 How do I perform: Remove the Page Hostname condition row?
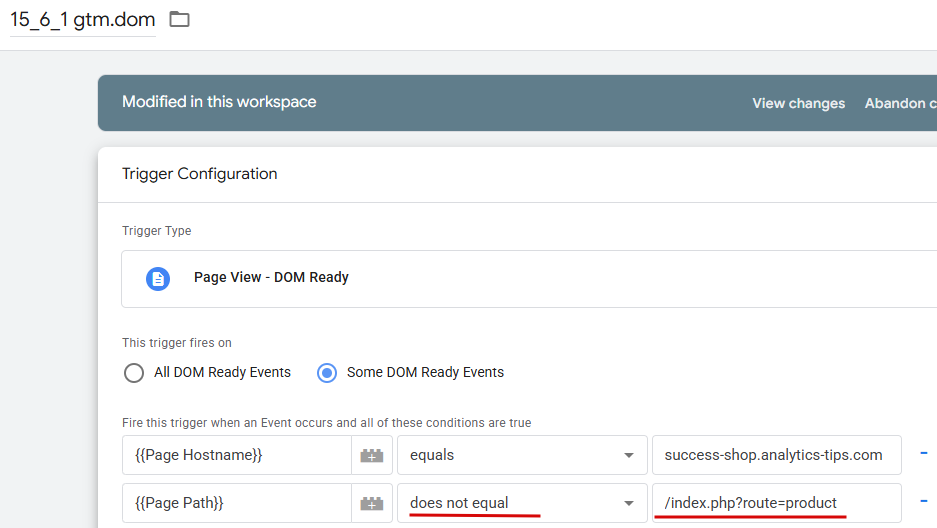coord(924,453)
